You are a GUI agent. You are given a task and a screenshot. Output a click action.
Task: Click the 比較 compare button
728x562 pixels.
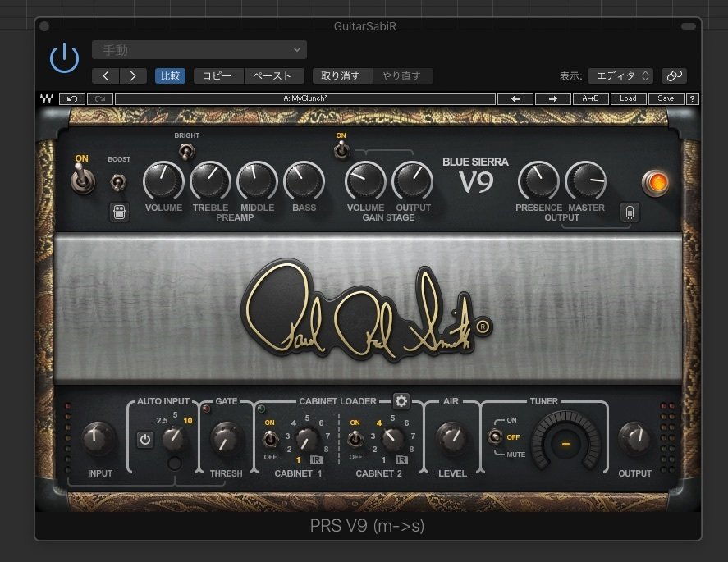[170, 75]
